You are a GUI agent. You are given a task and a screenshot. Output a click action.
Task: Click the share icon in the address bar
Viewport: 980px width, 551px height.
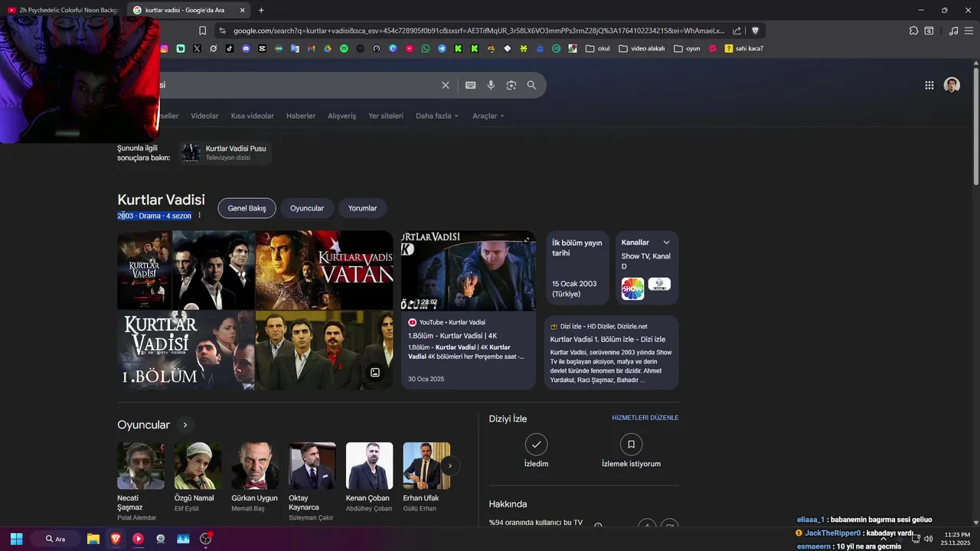737,31
